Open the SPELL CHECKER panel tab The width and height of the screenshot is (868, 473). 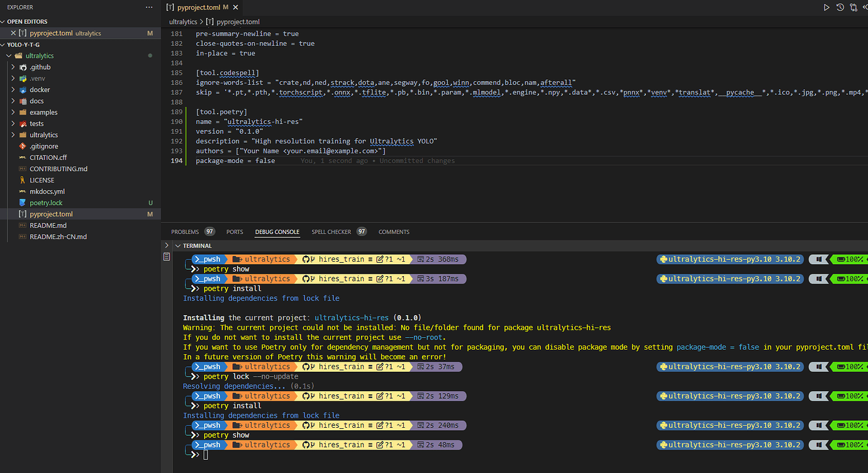pos(332,231)
